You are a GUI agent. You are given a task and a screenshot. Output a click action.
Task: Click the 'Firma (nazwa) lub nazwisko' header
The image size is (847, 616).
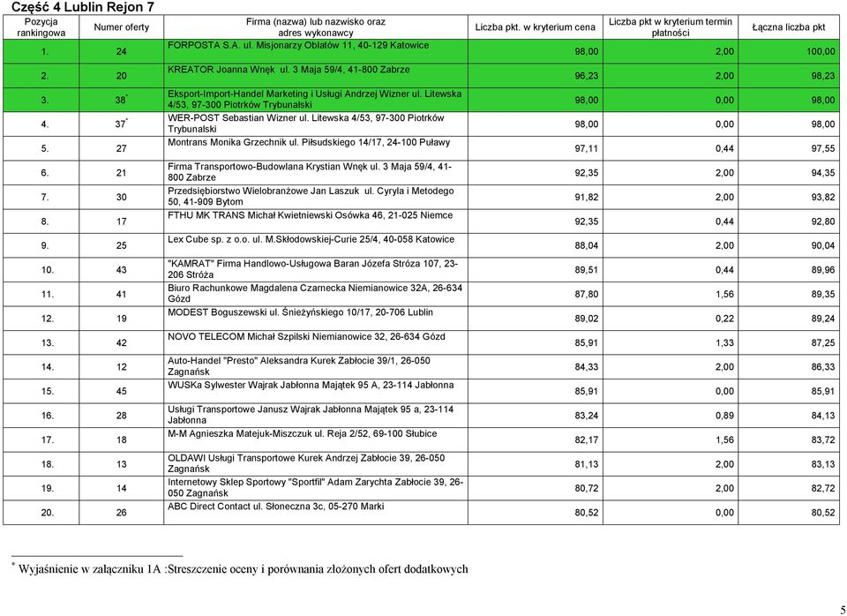click(316, 27)
